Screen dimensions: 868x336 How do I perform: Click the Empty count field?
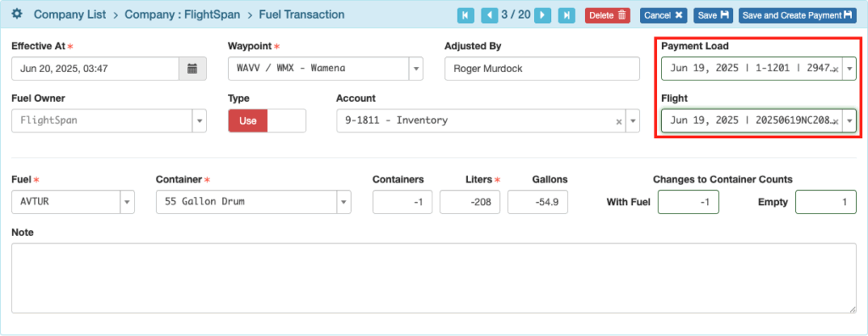click(826, 202)
